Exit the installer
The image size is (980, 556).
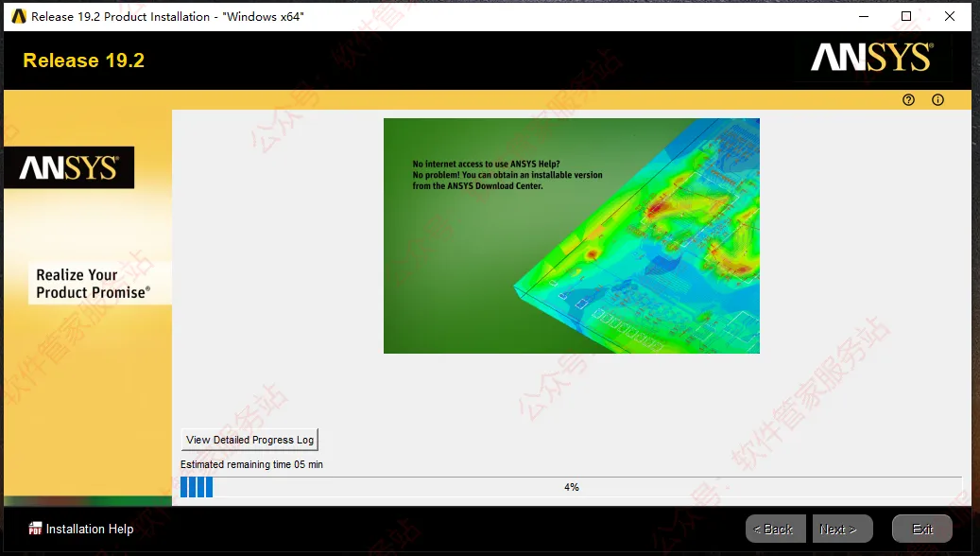point(921,530)
